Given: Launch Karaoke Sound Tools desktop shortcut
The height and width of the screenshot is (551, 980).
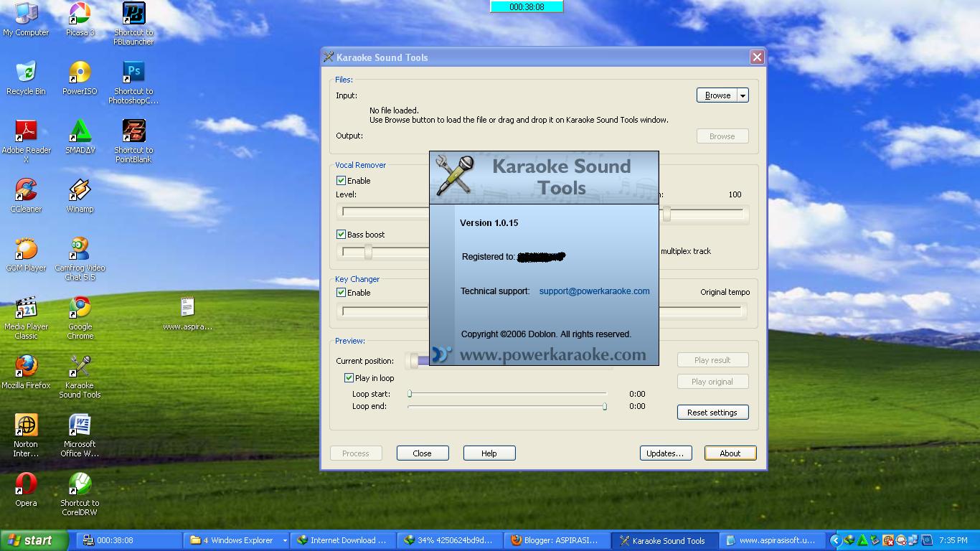Looking at the screenshot, I should tap(80, 377).
